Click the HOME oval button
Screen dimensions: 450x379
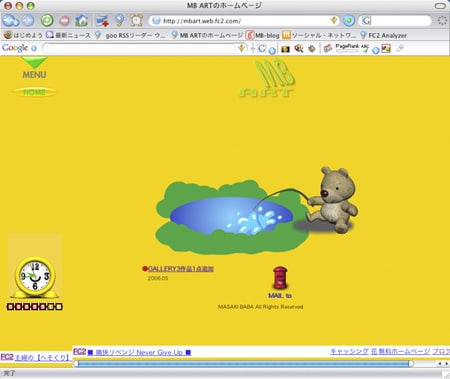[35, 92]
